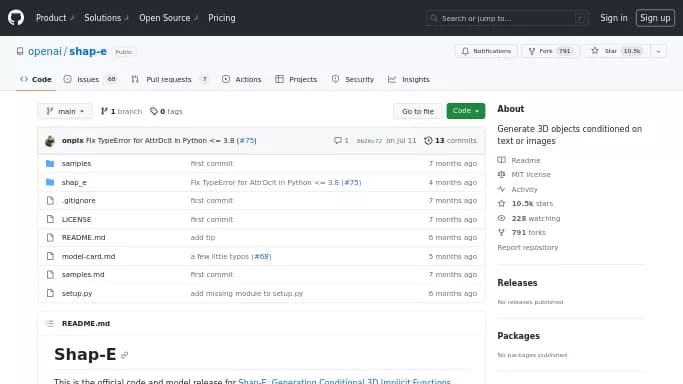Click Report repository link
683x384 pixels.
[x=527, y=247]
